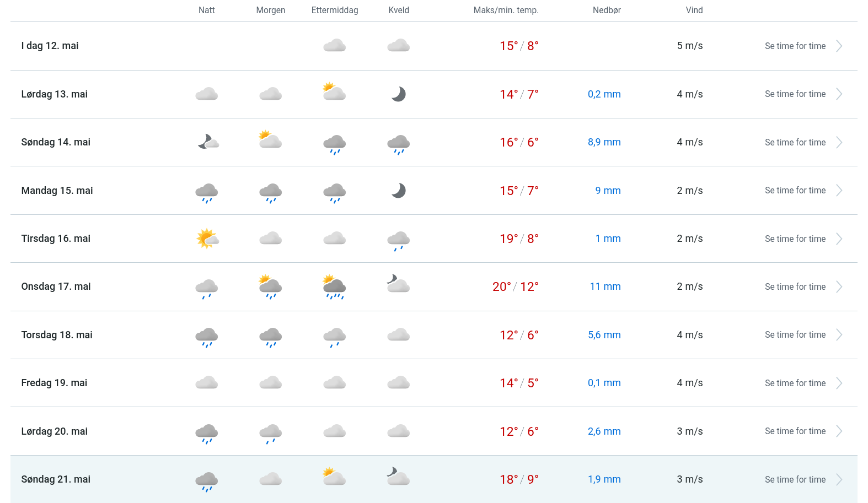Open 'Se time for time' for Mandag 15. mai
The height and width of the screenshot is (503, 868).
(795, 191)
